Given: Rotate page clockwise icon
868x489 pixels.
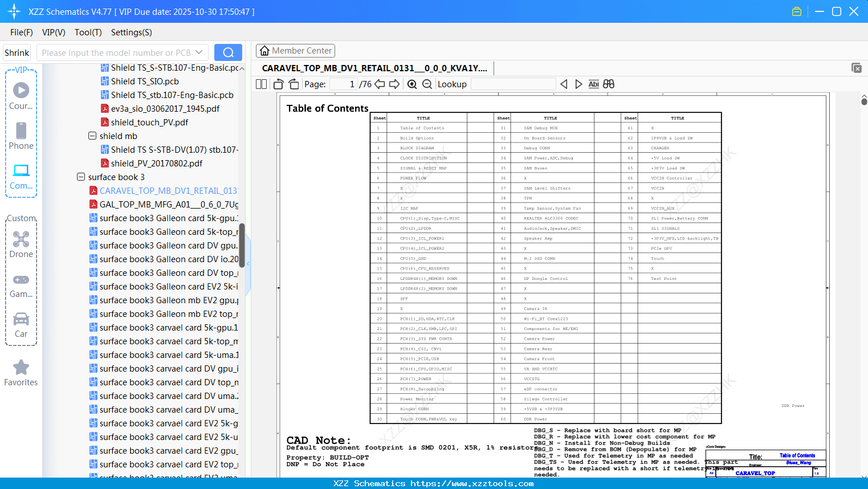Looking at the screenshot, I should click(x=294, y=84).
